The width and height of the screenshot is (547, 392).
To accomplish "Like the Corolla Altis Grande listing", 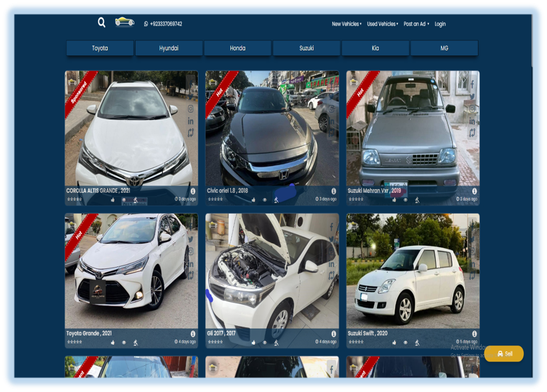I will (x=113, y=200).
